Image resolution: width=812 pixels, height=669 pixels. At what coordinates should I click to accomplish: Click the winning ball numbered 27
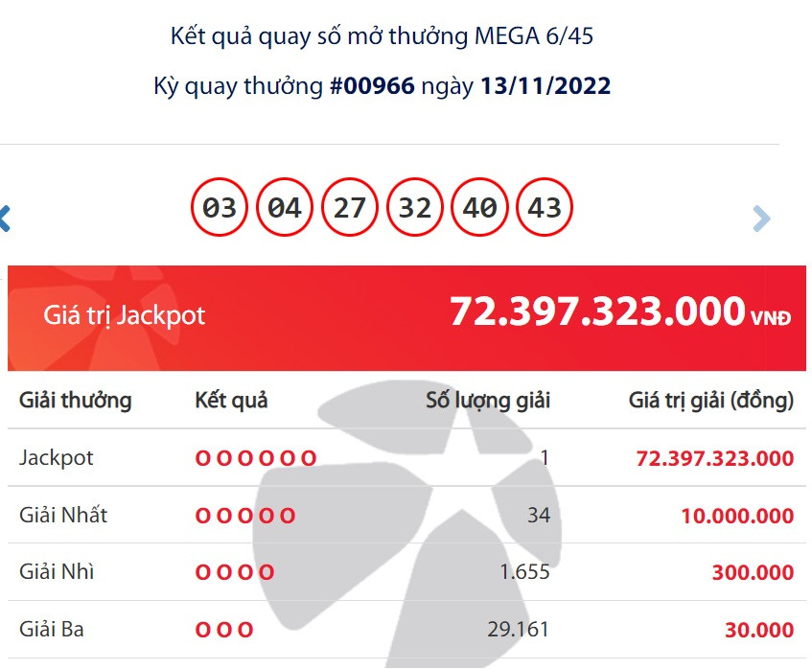click(x=350, y=207)
